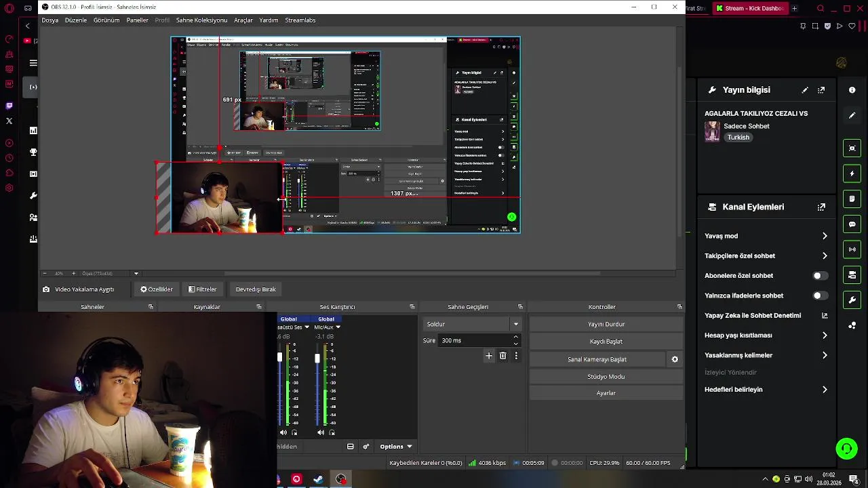The image size is (868, 488).
Task: Toggle Yalnızca ifadelerle sohbet switch
Action: (821, 296)
